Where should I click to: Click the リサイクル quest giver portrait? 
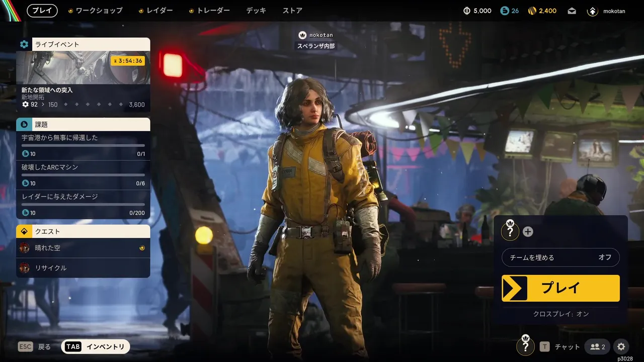click(x=24, y=268)
